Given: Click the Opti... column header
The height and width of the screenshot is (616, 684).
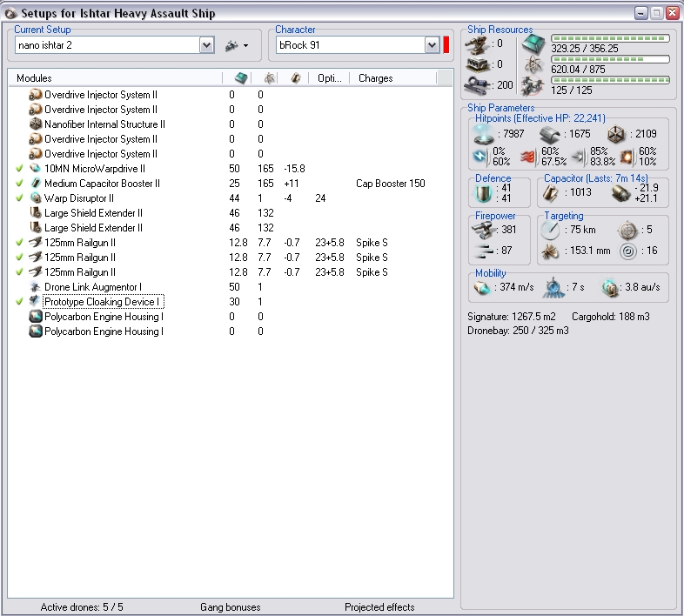Looking at the screenshot, I should click(x=329, y=78).
